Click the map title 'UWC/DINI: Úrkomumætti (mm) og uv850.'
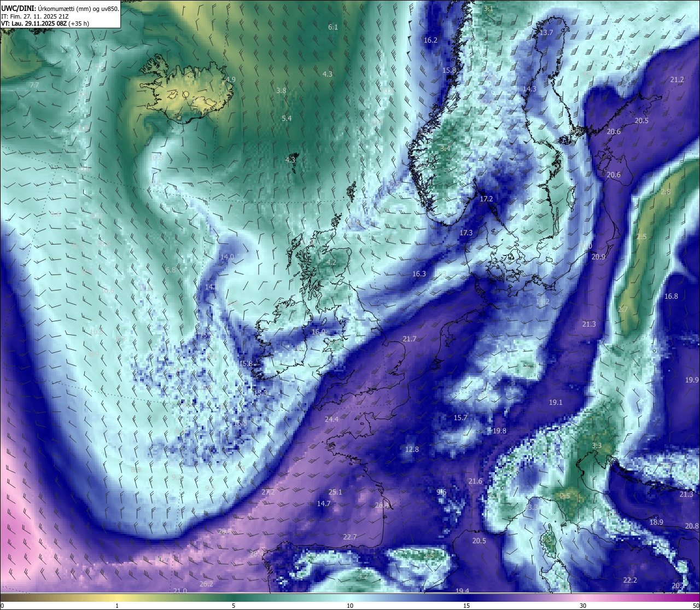 pyautogui.click(x=60, y=8)
